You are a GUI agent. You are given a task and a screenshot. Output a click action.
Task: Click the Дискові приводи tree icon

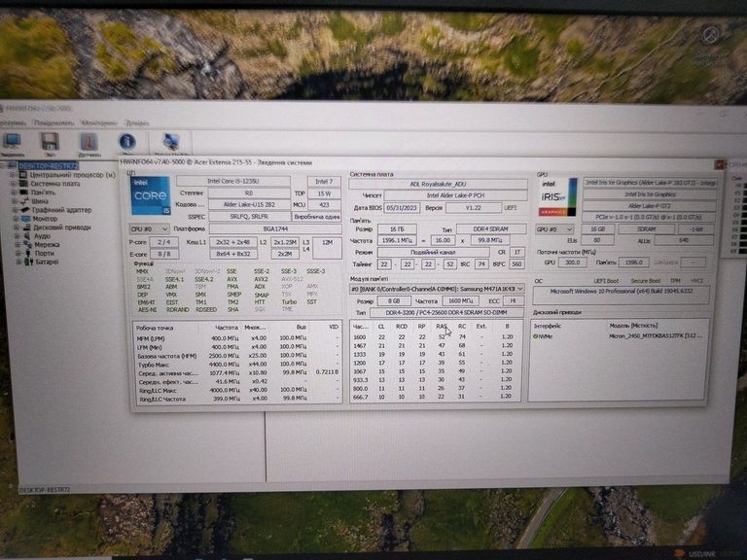(27, 227)
